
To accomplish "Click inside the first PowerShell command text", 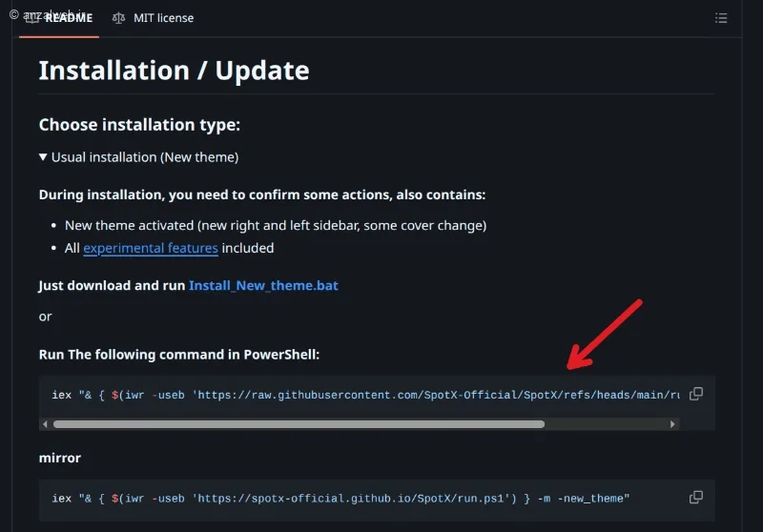I will (x=365, y=395).
